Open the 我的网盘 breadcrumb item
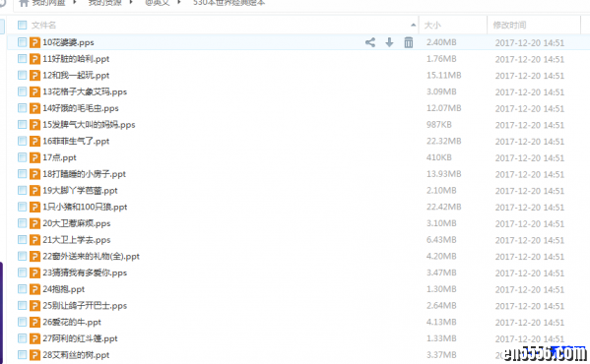Image resolution: width=590 pixels, height=364 pixels. [48, 3]
